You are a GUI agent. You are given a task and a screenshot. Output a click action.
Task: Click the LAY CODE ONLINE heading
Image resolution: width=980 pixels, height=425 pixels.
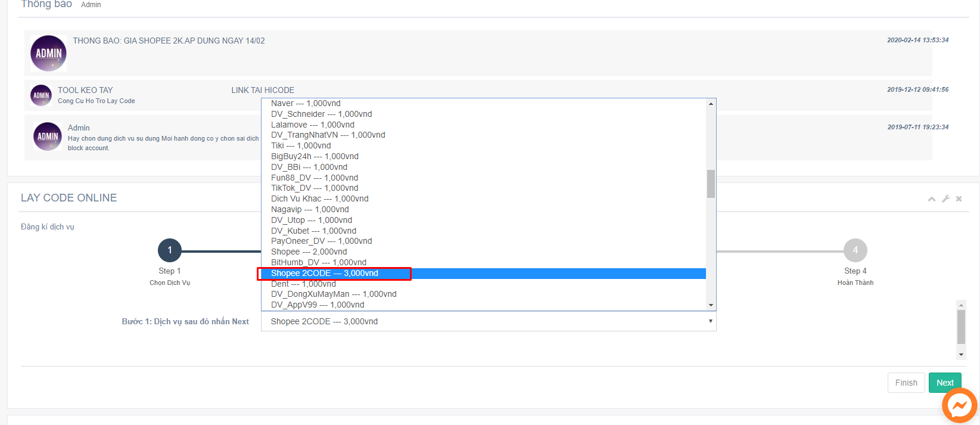pos(69,198)
